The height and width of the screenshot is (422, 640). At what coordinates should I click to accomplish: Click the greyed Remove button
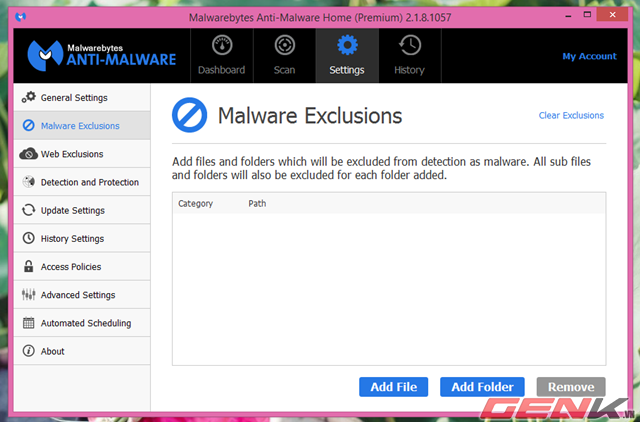571,386
